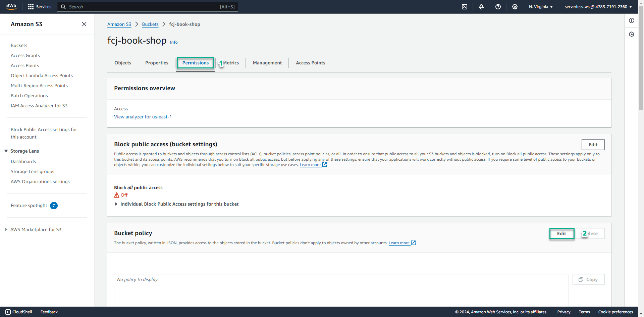
Task: Open Object Lambda Access Points
Action: coord(42,75)
